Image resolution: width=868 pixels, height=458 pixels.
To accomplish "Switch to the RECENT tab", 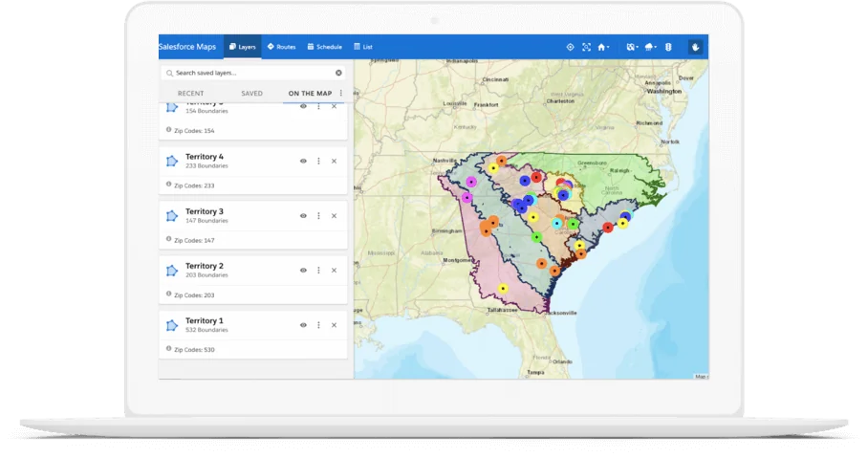I will (x=190, y=94).
